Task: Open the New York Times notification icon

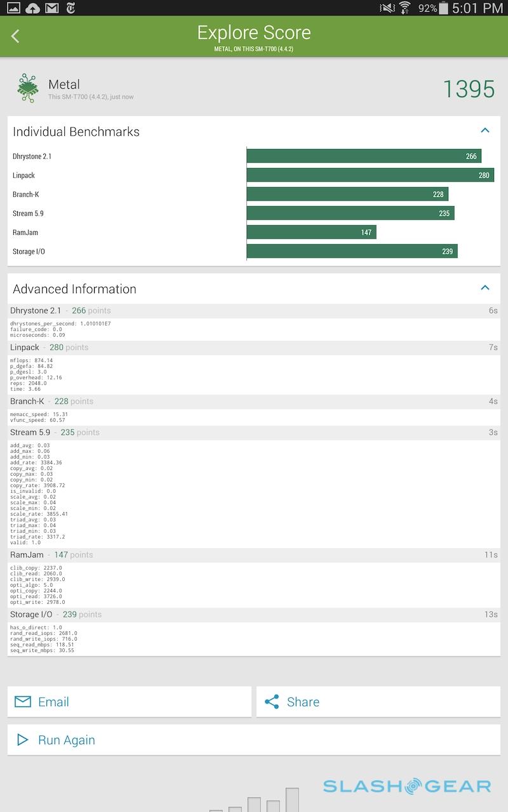Action: click(x=70, y=8)
